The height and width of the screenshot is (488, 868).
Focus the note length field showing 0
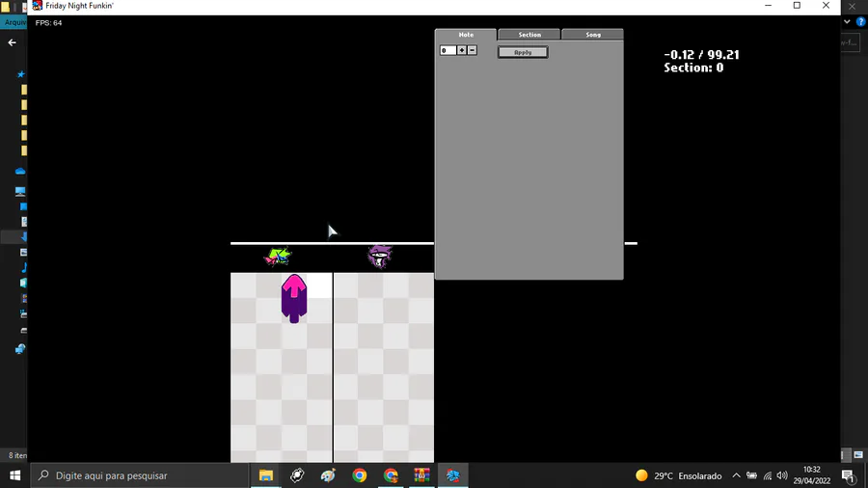(448, 50)
